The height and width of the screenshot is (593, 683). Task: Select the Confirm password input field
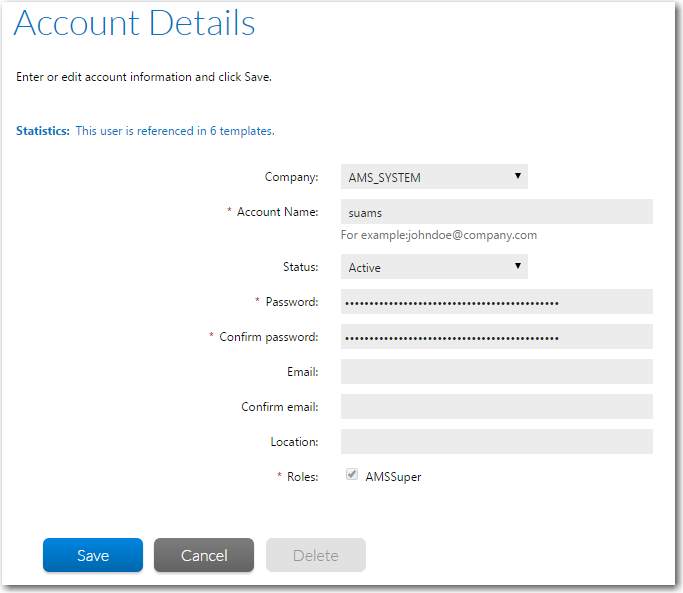496,337
